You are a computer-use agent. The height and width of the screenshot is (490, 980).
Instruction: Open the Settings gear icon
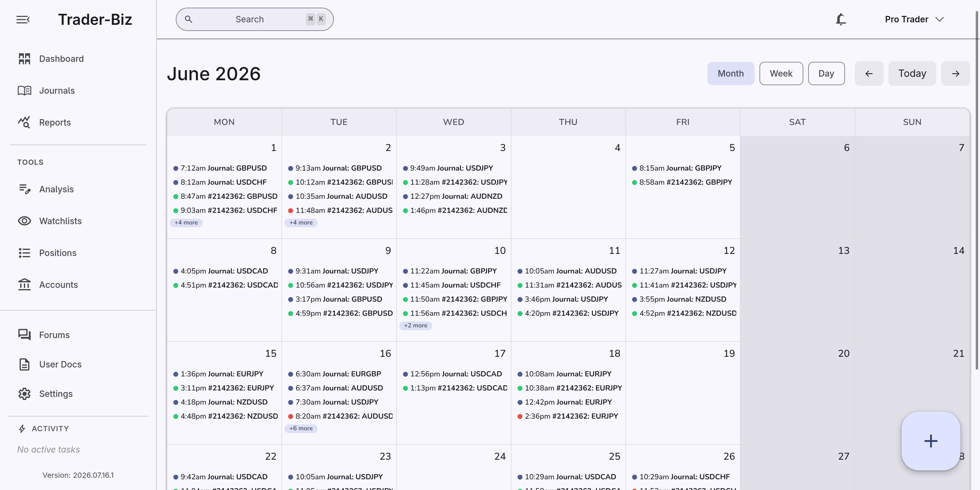(x=24, y=394)
